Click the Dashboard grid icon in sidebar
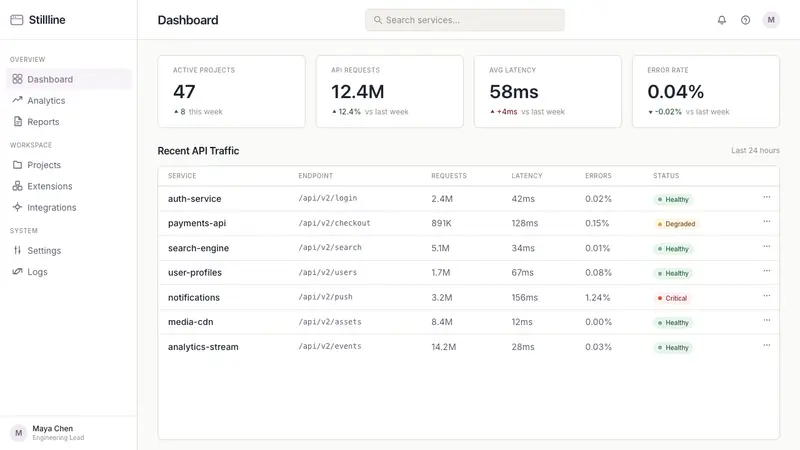The width and height of the screenshot is (800, 450). [x=17, y=79]
